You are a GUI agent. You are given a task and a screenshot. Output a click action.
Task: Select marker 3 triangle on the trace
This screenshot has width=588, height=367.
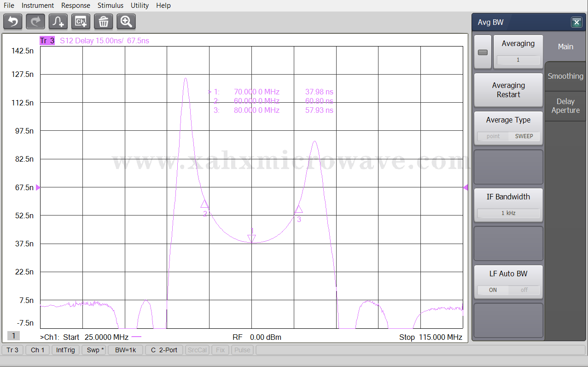click(x=298, y=209)
